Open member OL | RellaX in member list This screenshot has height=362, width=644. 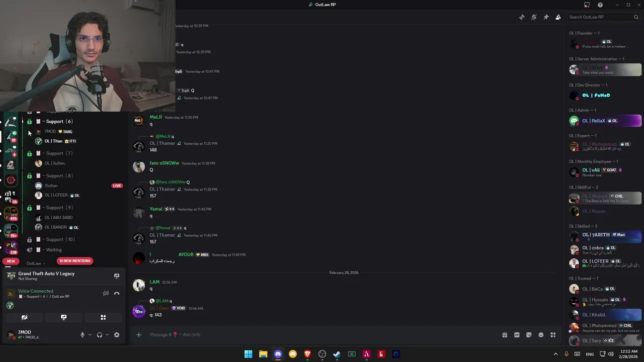pyautogui.click(x=604, y=121)
